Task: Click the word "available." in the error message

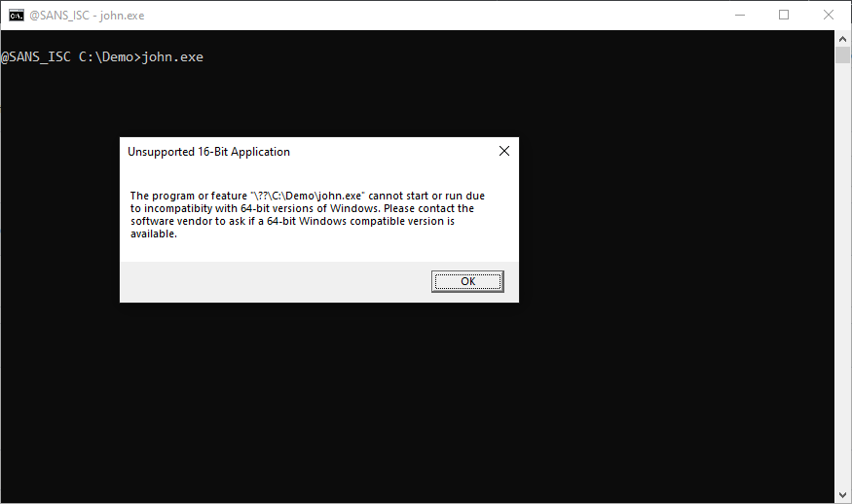Action: (154, 234)
